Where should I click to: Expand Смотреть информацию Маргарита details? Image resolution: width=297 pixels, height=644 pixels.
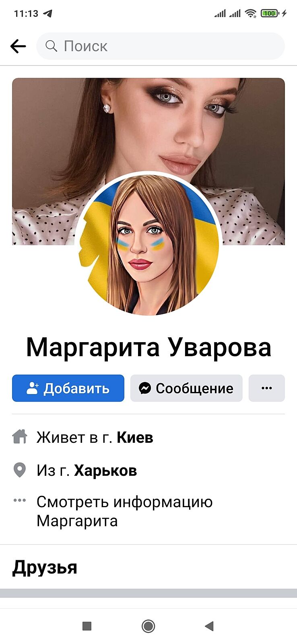click(x=125, y=511)
